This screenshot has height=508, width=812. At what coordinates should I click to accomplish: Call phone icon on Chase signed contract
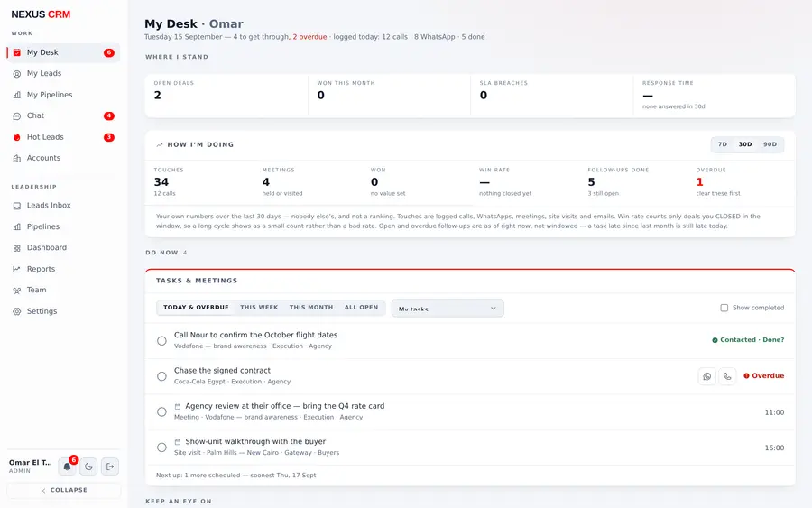[x=727, y=376]
